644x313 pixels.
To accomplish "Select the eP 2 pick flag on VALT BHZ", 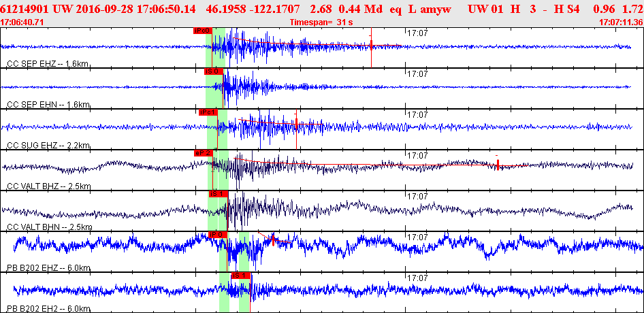I will (x=204, y=153).
